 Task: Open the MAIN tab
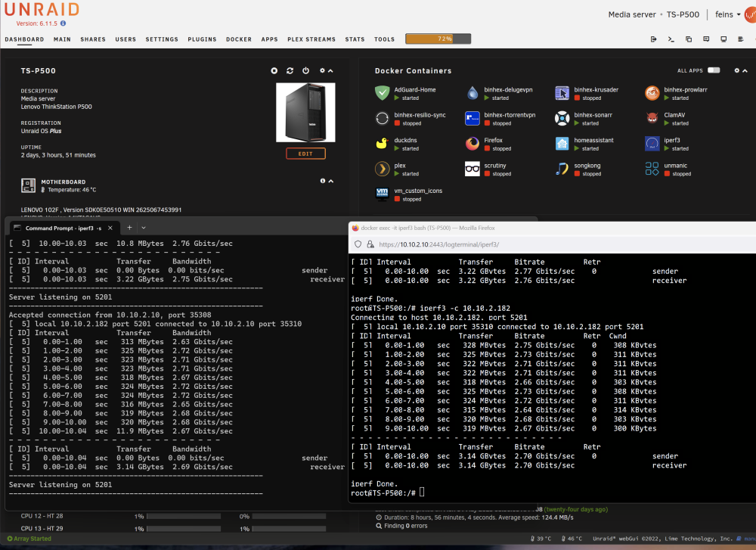click(x=62, y=39)
